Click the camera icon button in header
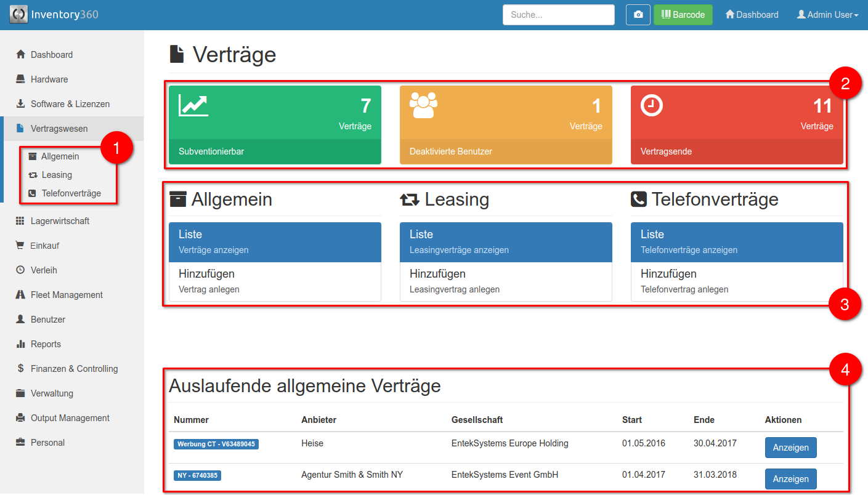The image size is (868, 495). (x=638, y=15)
